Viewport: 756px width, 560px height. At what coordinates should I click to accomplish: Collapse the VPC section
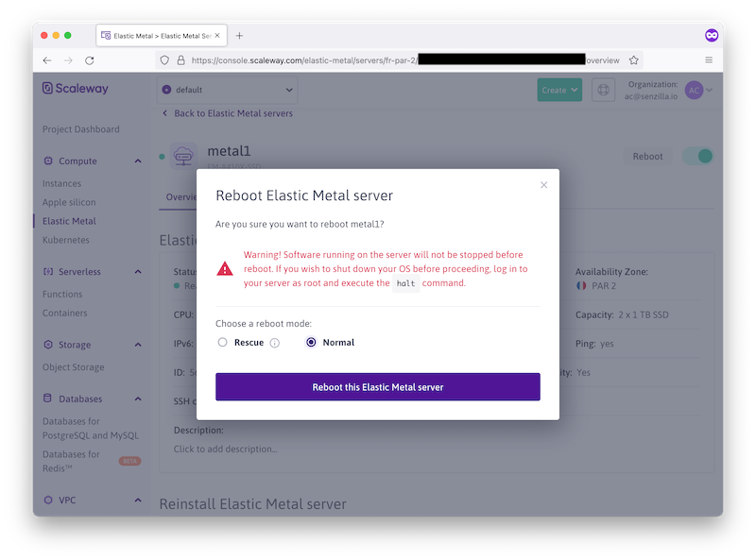click(138, 501)
